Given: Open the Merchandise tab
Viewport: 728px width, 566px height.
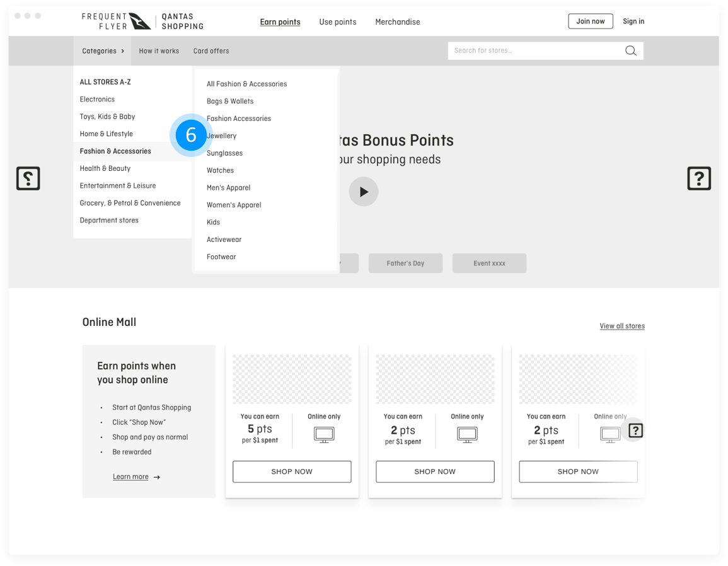Looking at the screenshot, I should 398,22.
